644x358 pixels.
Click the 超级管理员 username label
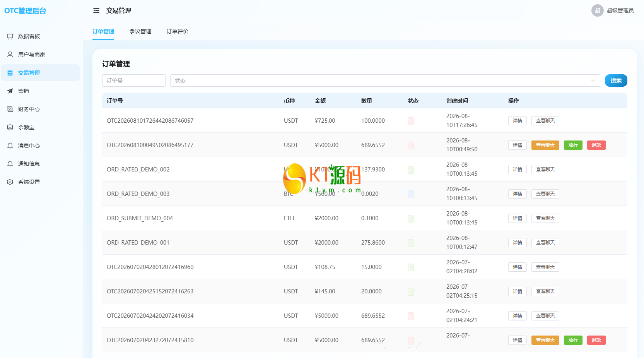(x=620, y=10)
